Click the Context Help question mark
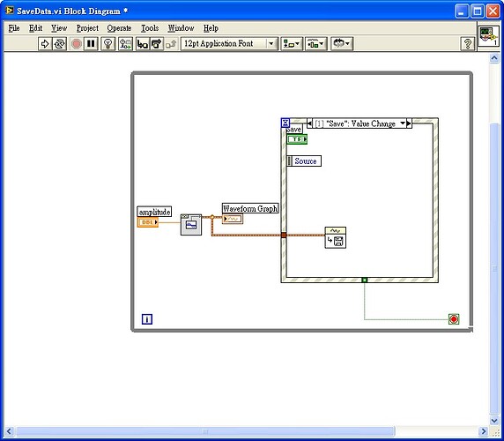 pos(468,44)
